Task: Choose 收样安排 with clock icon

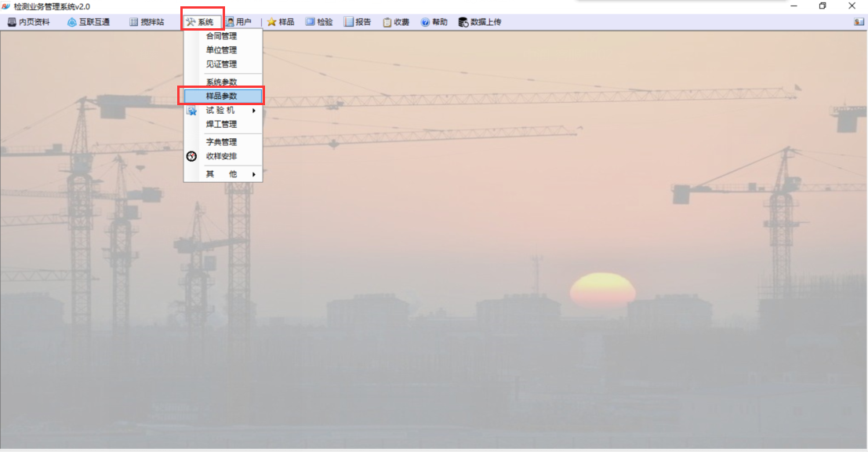Action: tap(223, 156)
